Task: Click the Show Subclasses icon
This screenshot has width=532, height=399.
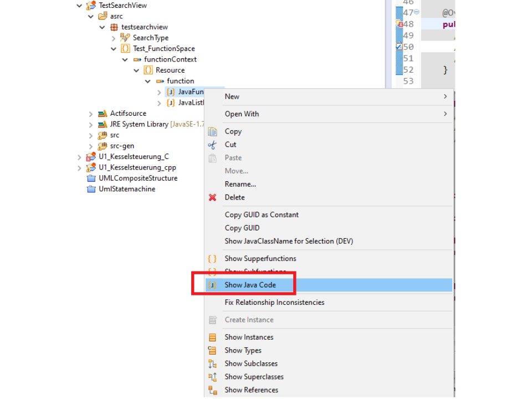Action: pos(212,364)
